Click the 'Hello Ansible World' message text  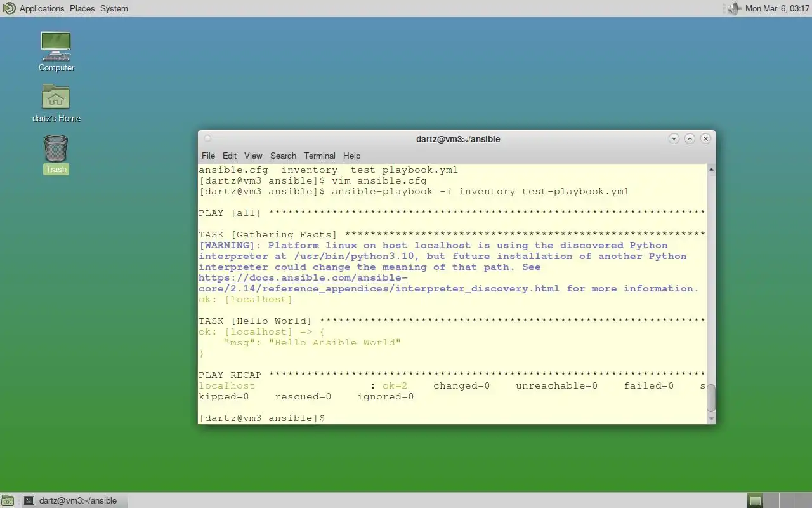click(334, 342)
